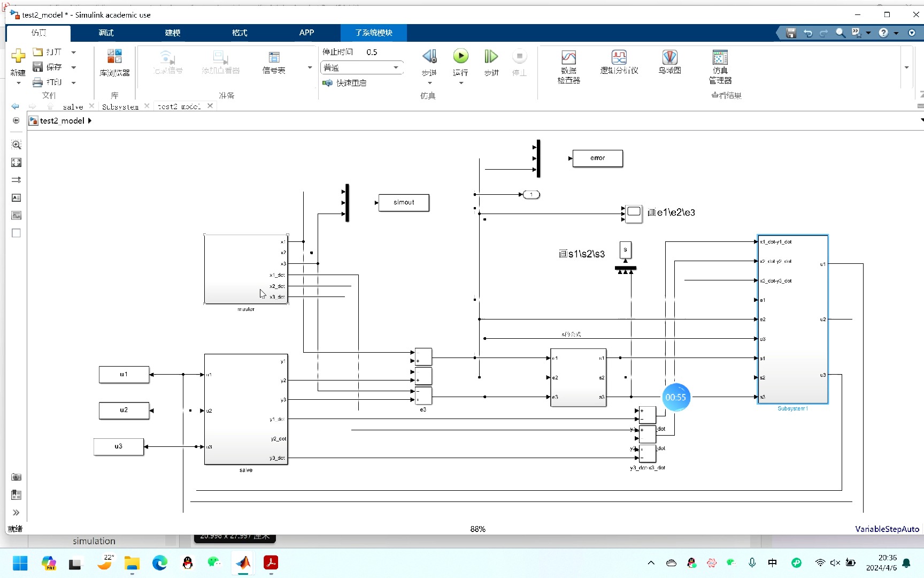The width and height of the screenshot is (924, 578).
Task: Open the Simulation Manager
Action: 720,66
